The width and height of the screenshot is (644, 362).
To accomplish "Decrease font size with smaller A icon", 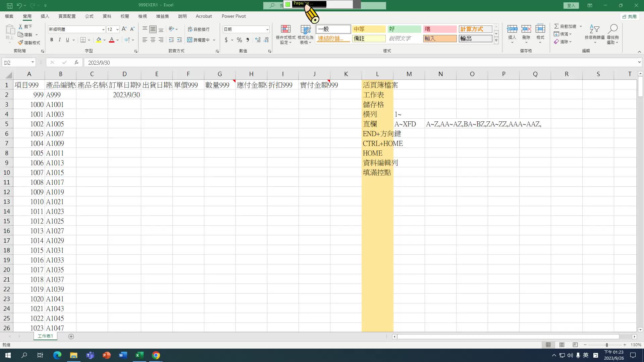I will pyautogui.click(x=132, y=29).
